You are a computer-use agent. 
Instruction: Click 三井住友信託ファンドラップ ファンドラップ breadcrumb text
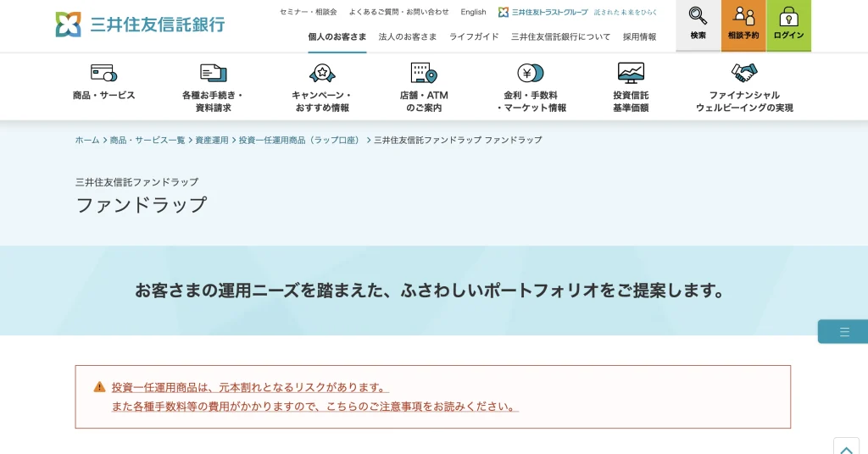click(x=458, y=140)
